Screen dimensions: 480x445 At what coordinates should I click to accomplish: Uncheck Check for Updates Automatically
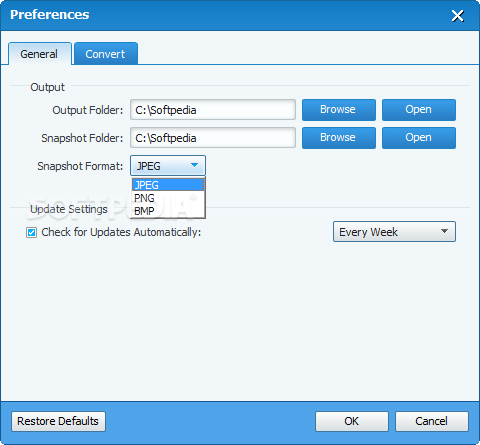click(32, 232)
